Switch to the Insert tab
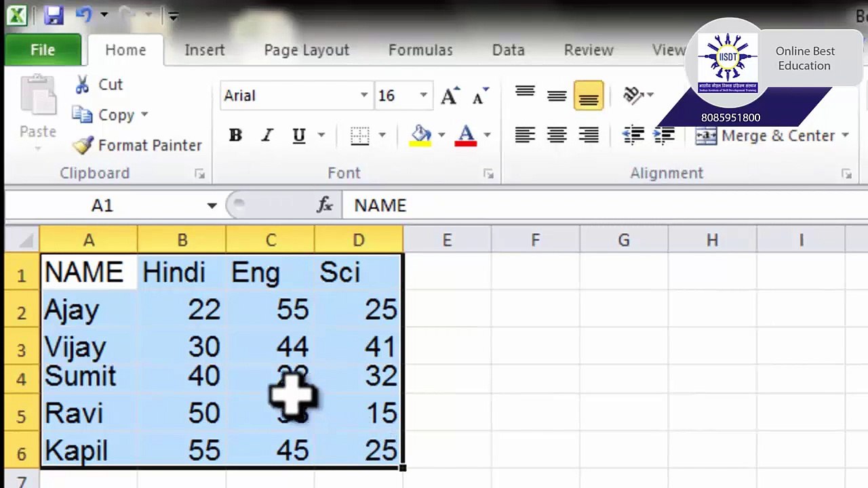The image size is (868, 488). pyautogui.click(x=205, y=50)
